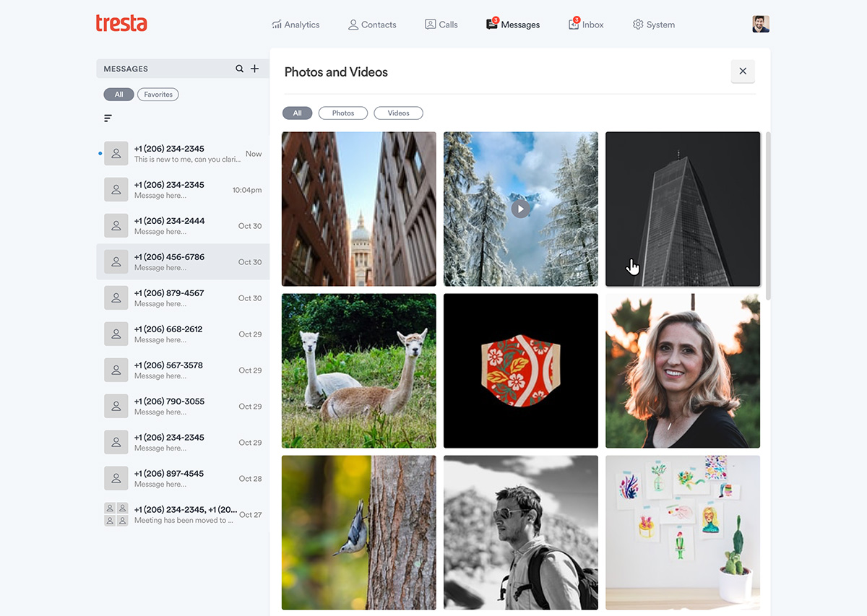Click the contact avatar for +1 (206) 879-4567
The width and height of the screenshot is (867, 616).
pyautogui.click(x=116, y=298)
